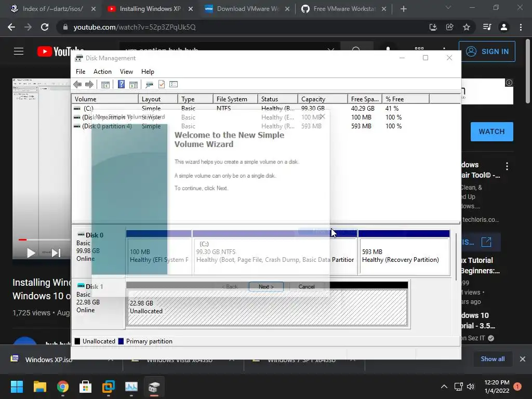Click the Disk 0 label
The height and width of the screenshot is (399, 532).
(95, 235)
